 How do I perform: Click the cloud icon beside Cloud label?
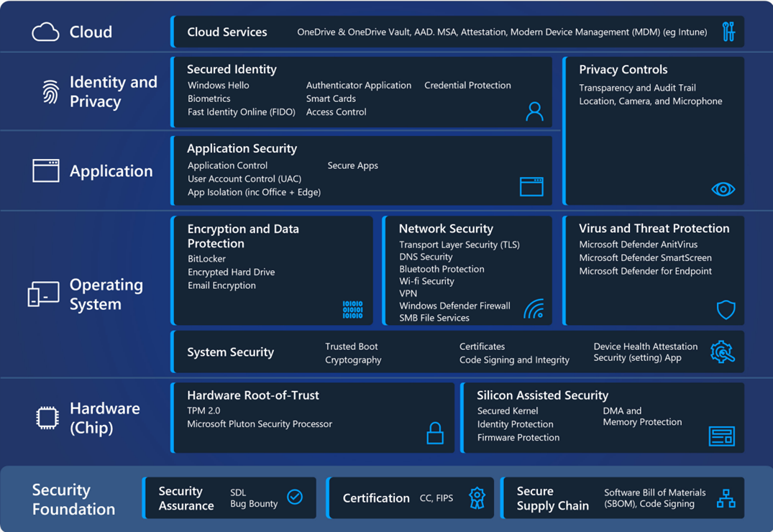click(x=45, y=32)
